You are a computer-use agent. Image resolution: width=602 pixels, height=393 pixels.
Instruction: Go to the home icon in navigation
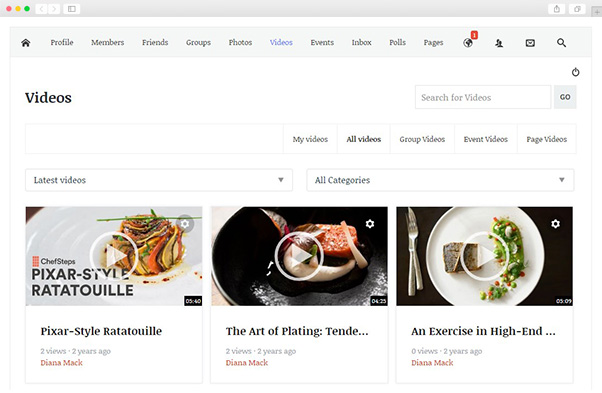click(26, 43)
